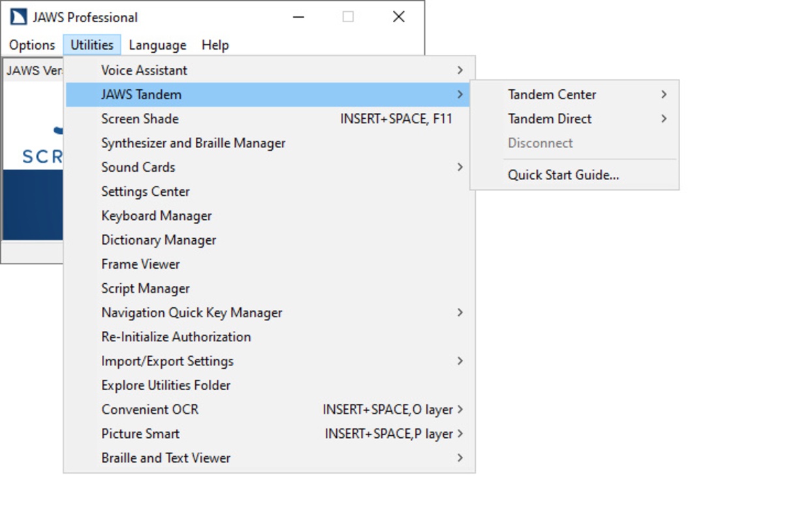The width and height of the screenshot is (812, 522).
Task: Open the Options menu
Action: coord(32,45)
